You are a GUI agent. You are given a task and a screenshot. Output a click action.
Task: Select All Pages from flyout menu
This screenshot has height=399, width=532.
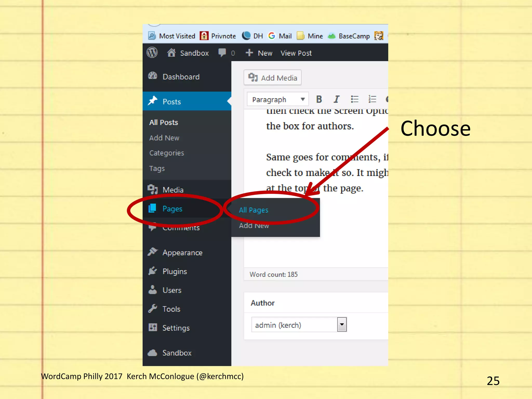click(x=254, y=210)
